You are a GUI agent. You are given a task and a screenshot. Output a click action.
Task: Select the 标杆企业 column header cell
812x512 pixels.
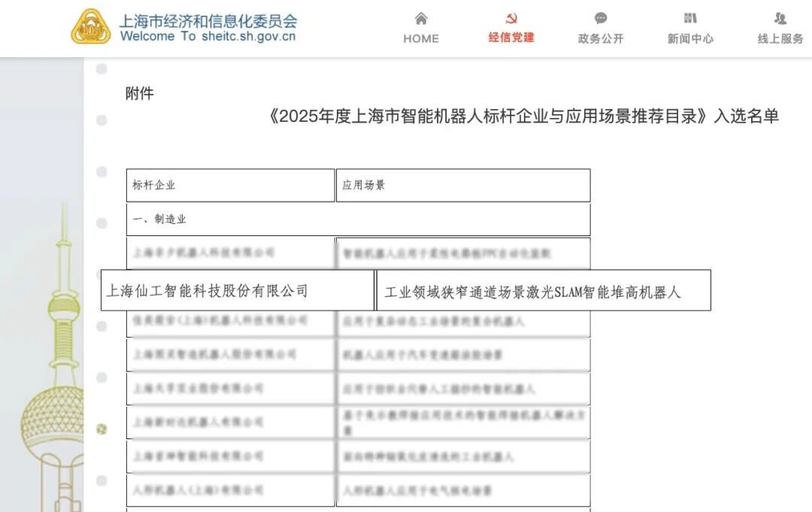click(x=230, y=185)
